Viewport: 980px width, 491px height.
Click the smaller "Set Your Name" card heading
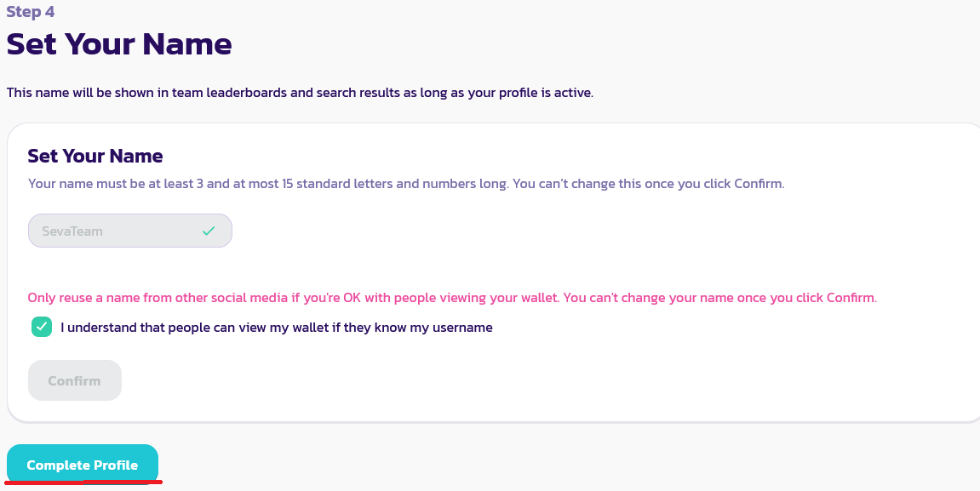tap(95, 156)
